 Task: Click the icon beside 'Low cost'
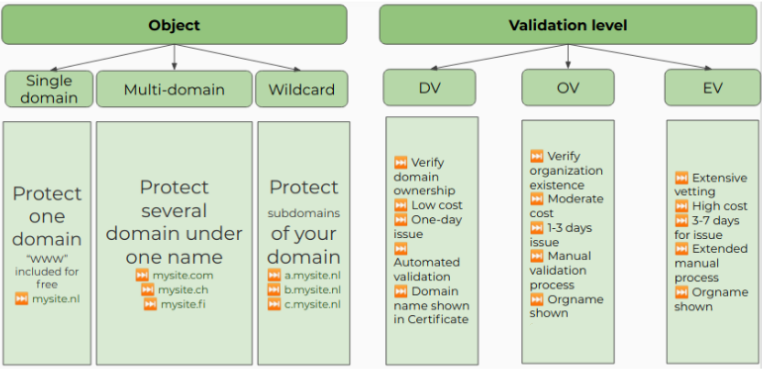coord(400,205)
